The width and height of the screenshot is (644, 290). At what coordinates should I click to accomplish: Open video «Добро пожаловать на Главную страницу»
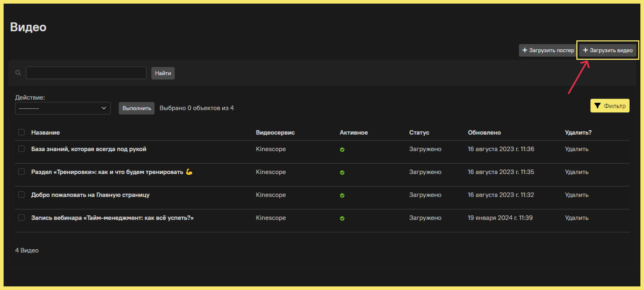(90, 195)
